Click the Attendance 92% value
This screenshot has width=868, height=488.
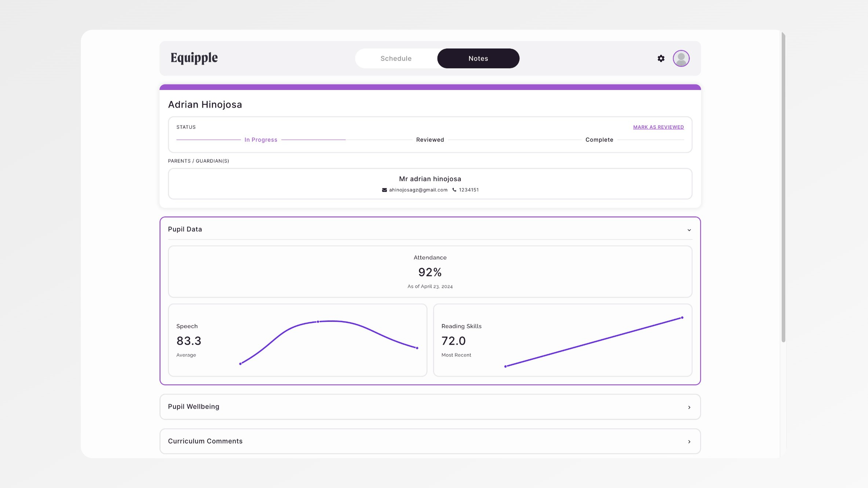pos(430,272)
